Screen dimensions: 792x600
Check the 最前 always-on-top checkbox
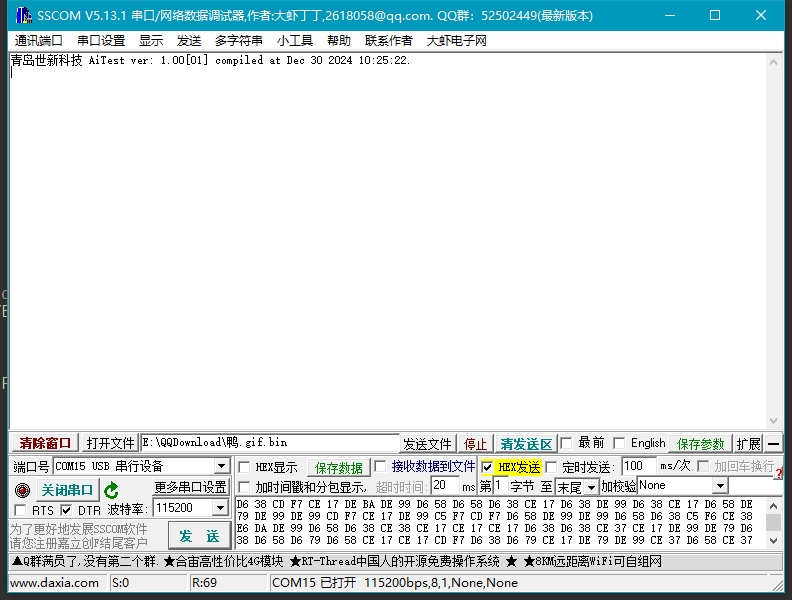pyautogui.click(x=567, y=443)
